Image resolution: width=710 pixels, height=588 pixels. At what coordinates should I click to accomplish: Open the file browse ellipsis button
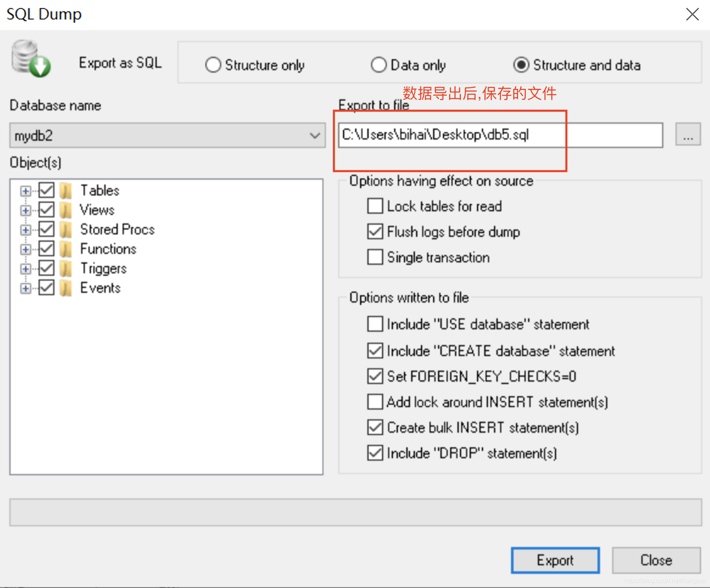tap(688, 134)
